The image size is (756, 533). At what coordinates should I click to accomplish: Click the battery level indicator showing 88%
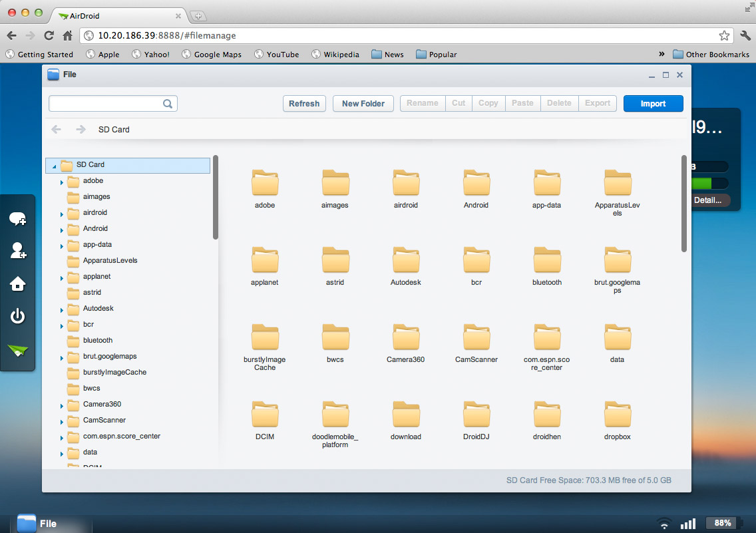pyautogui.click(x=723, y=523)
